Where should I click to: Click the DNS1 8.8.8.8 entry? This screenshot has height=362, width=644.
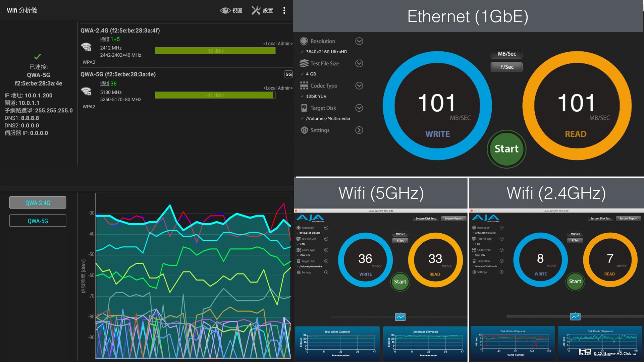22,118
